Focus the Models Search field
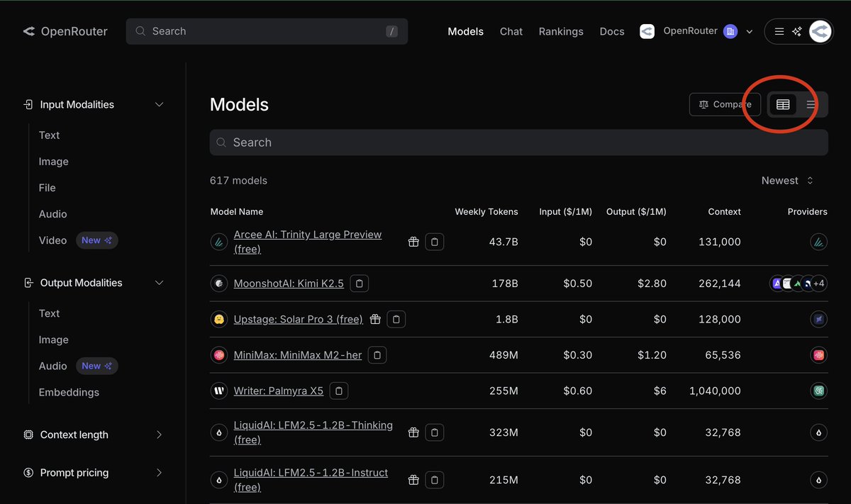The width and height of the screenshot is (851, 504). coord(518,142)
